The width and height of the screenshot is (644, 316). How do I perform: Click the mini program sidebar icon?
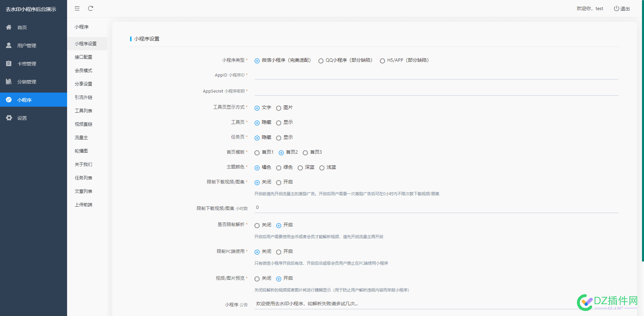click(x=9, y=100)
